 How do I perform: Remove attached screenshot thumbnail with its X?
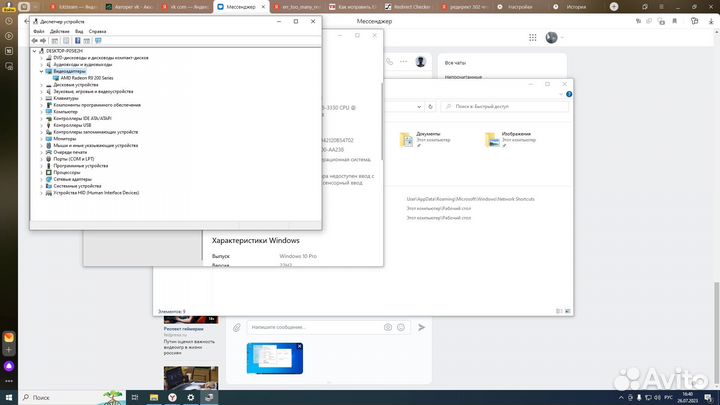pos(299,346)
